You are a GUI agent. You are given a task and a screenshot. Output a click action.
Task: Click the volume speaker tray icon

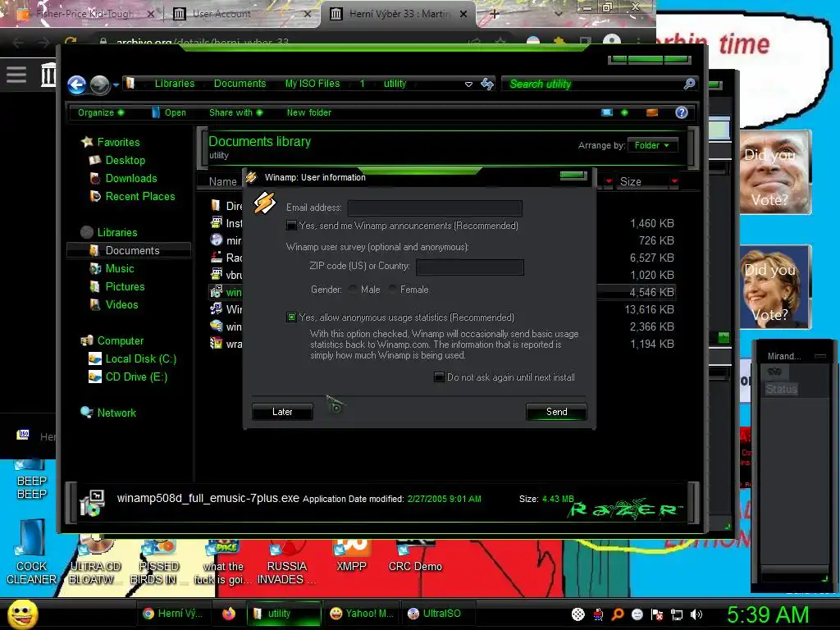[696, 614]
